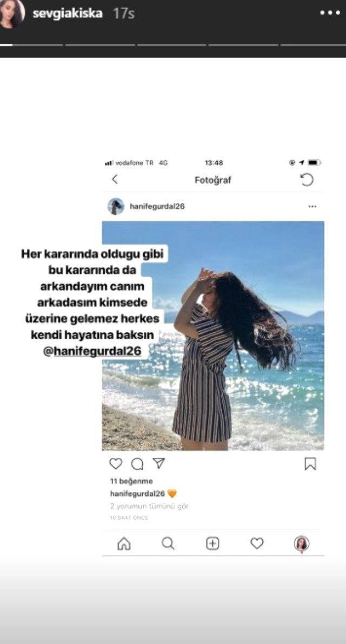This screenshot has width=346, height=644.
Task: Go back with the left chevron arrow
Action: coord(115,179)
